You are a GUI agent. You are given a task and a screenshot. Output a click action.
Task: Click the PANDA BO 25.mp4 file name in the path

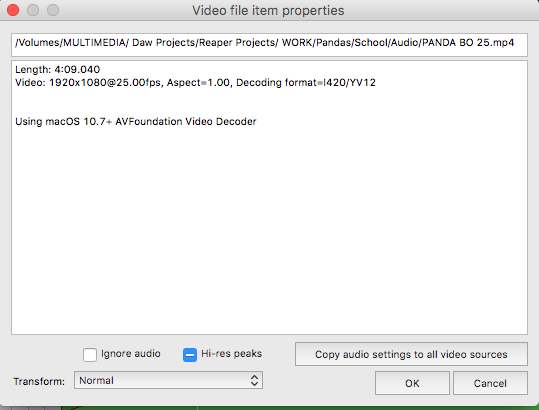(x=468, y=43)
